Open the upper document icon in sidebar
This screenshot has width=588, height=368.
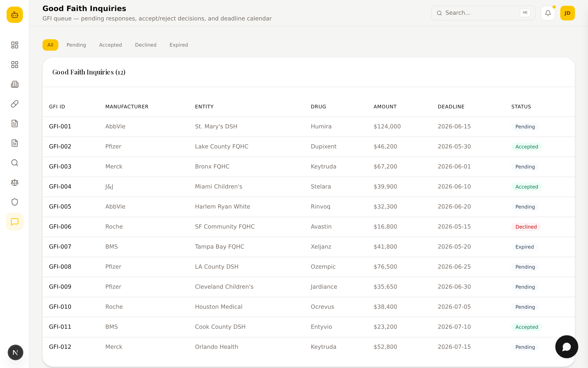click(14, 123)
